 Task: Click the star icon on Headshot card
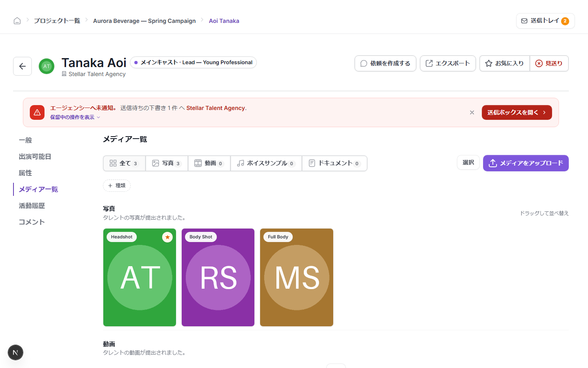(x=167, y=237)
